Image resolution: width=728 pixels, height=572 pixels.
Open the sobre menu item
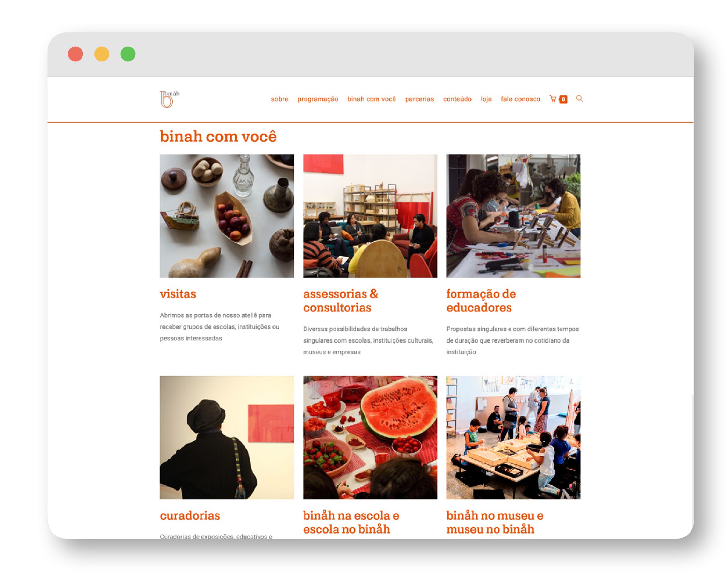click(280, 99)
